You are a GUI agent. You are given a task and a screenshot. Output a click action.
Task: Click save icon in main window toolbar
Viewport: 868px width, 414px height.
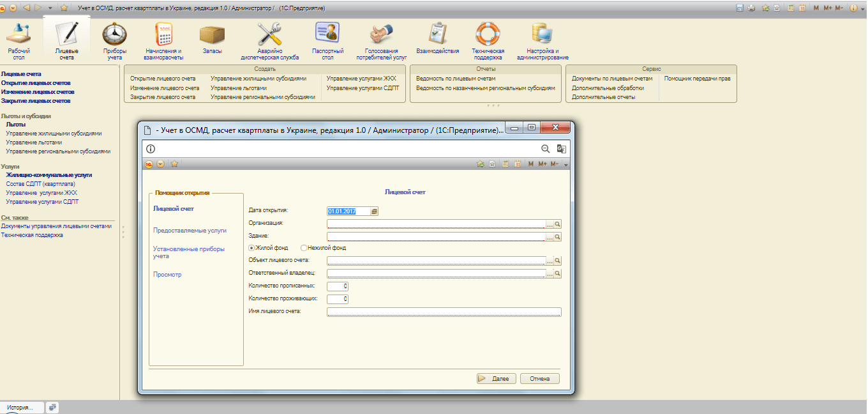740,8
